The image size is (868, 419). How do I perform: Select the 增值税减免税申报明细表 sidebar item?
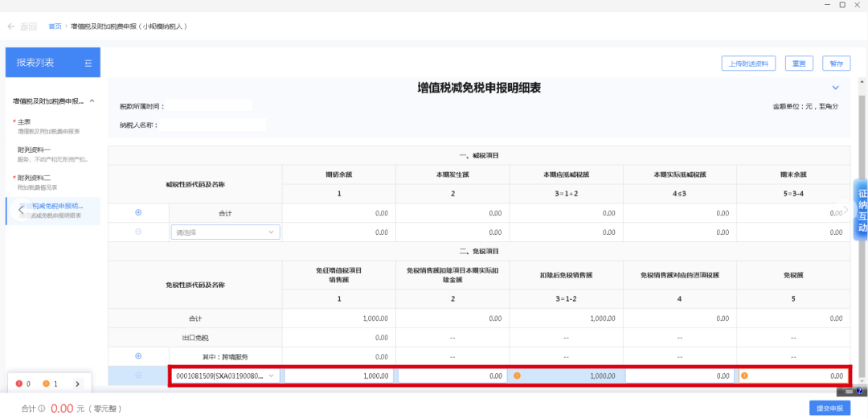pyautogui.click(x=52, y=211)
